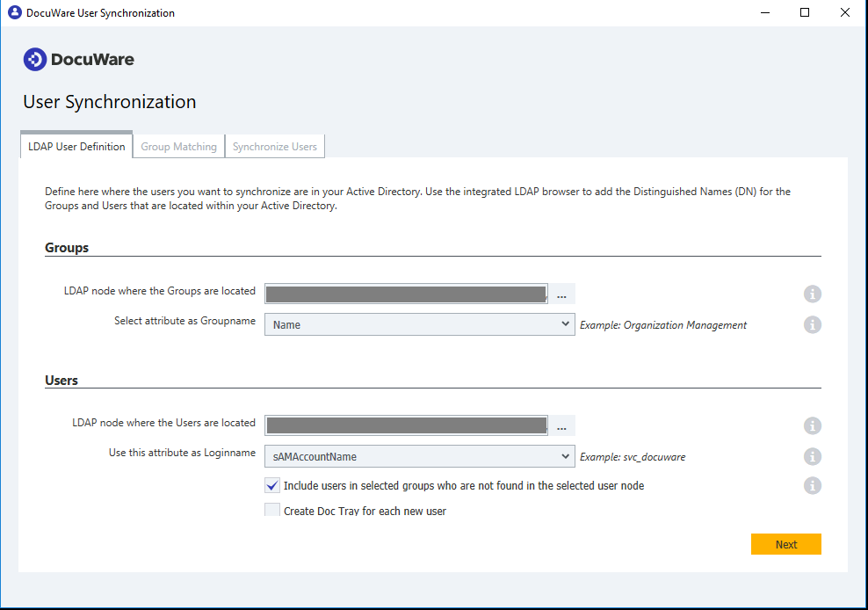The width and height of the screenshot is (868, 610).
Task: Show info for the Loginname attribute
Action: click(813, 456)
